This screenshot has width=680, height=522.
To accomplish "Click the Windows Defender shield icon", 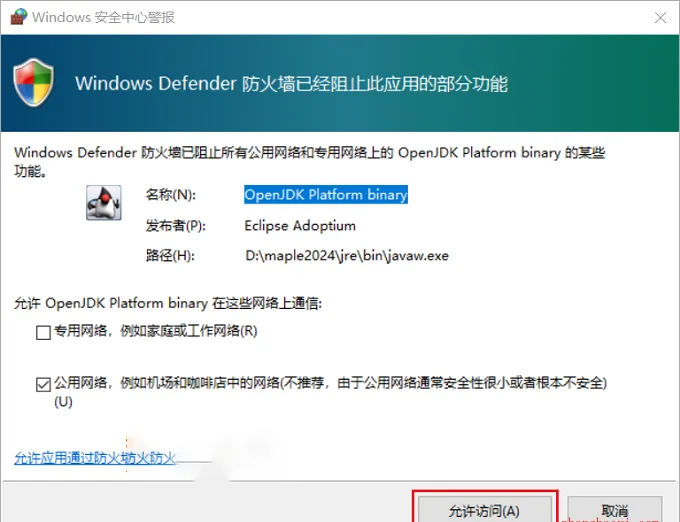I will tap(33, 82).
